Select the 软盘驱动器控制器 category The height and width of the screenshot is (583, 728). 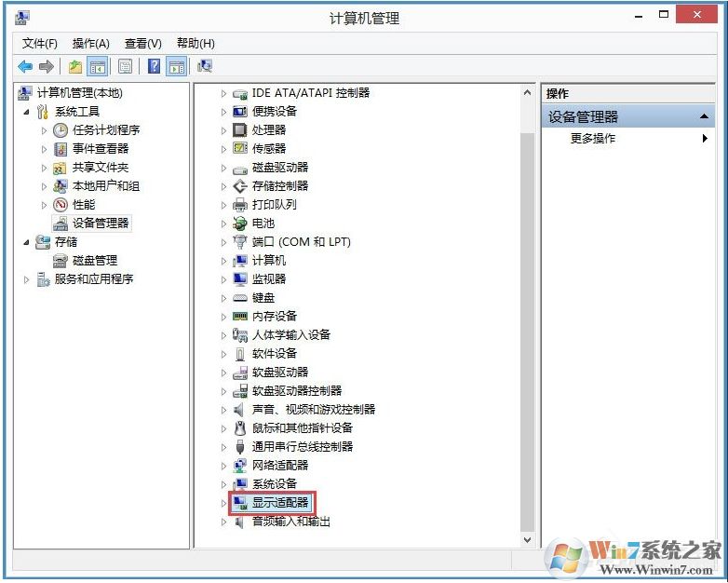(297, 391)
